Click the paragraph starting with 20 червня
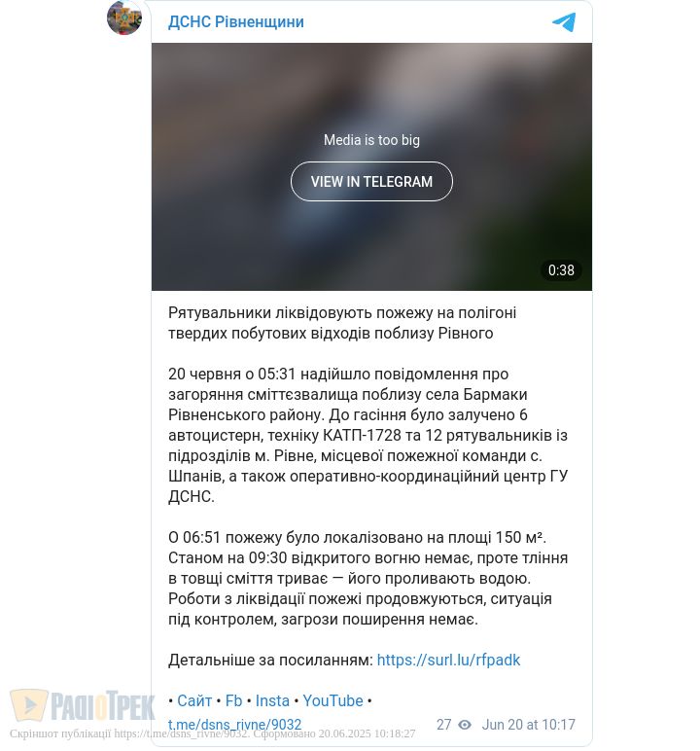This screenshot has height=751, width=700. point(367,435)
